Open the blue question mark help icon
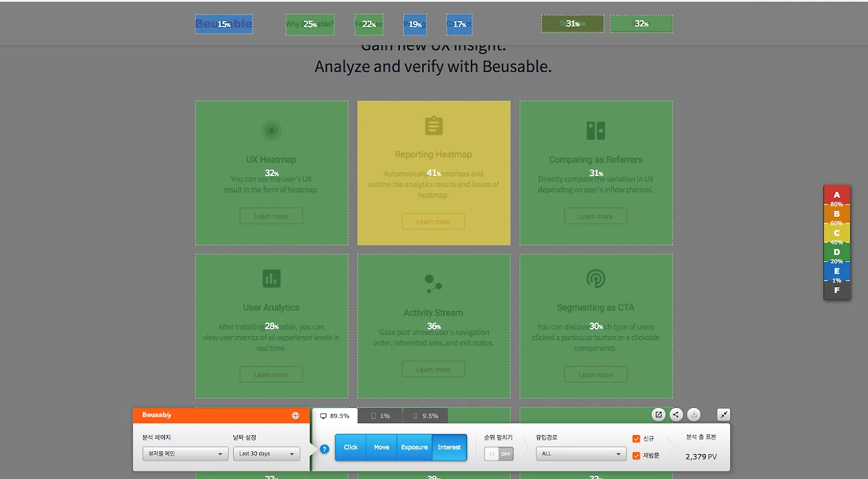 [324, 449]
